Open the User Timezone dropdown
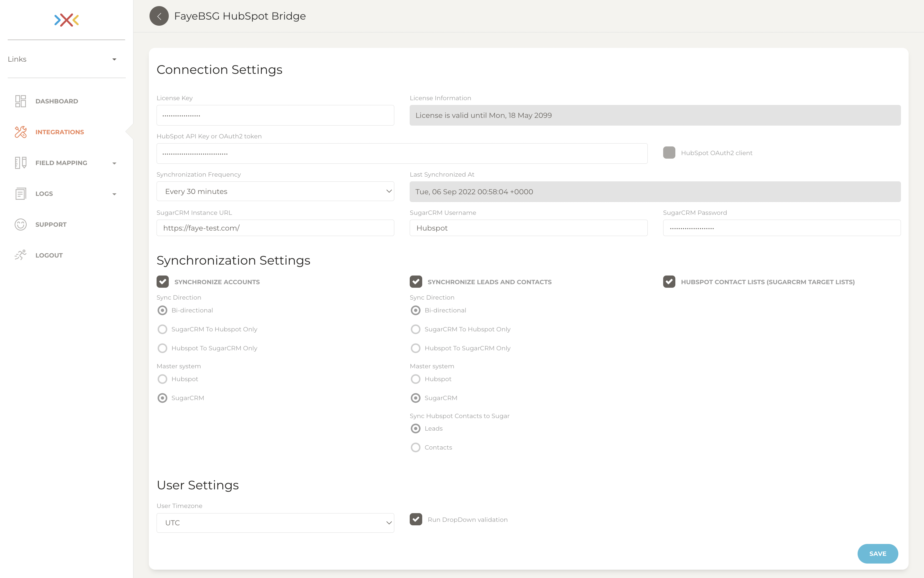Viewport: 924px width, 578px height. [x=275, y=522]
